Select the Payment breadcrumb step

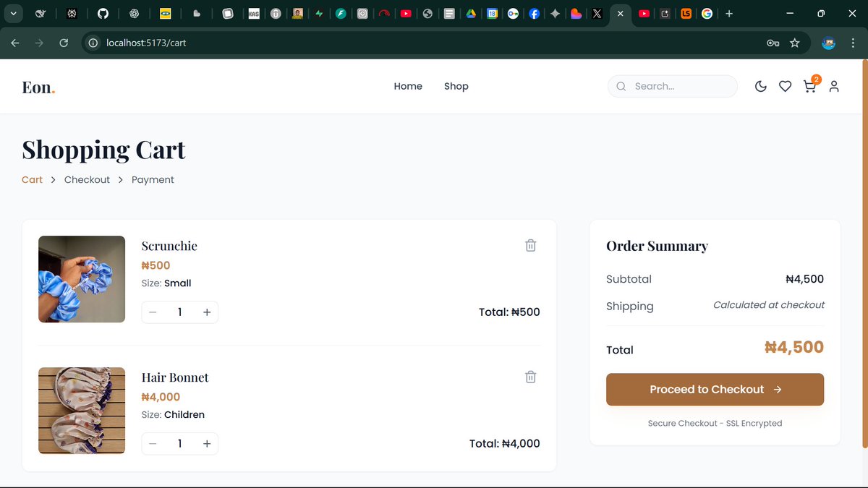click(x=153, y=179)
